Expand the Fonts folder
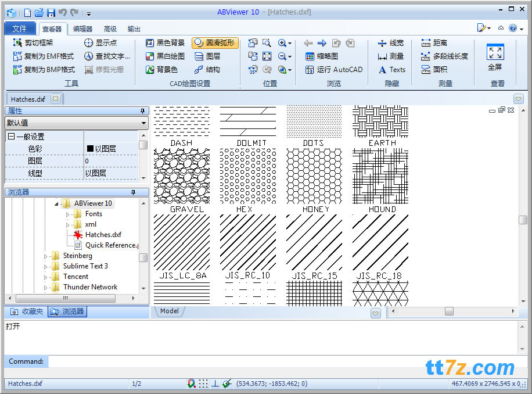The width and height of the screenshot is (532, 394). (x=67, y=214)
